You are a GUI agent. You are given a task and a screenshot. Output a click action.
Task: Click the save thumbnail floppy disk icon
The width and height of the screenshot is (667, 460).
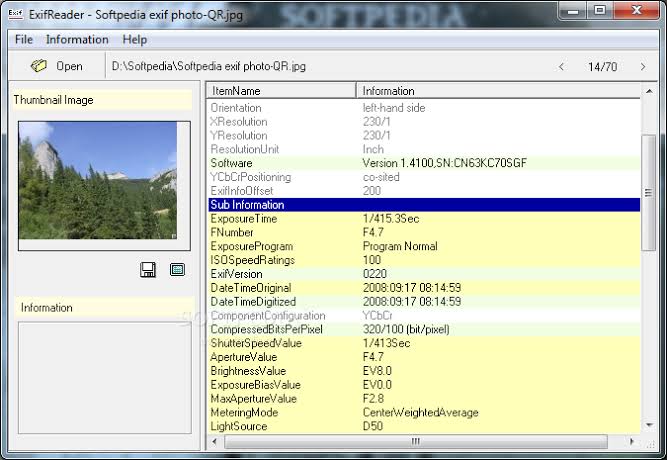(x=148, y=269)
